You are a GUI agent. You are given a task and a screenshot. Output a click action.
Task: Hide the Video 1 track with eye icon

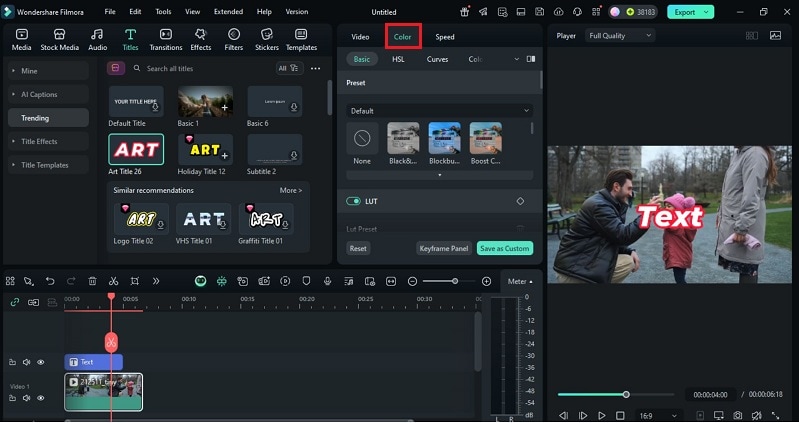(x=41, y=398)
